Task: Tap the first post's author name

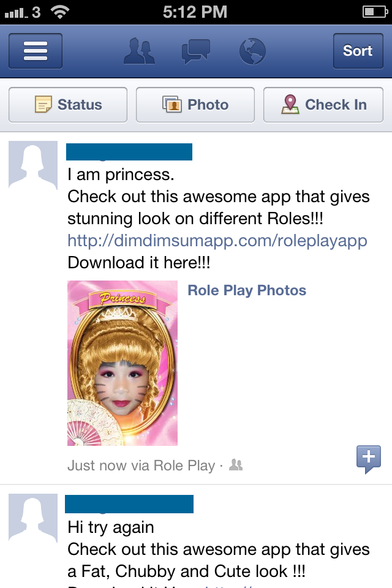Action: pos(129,152)
